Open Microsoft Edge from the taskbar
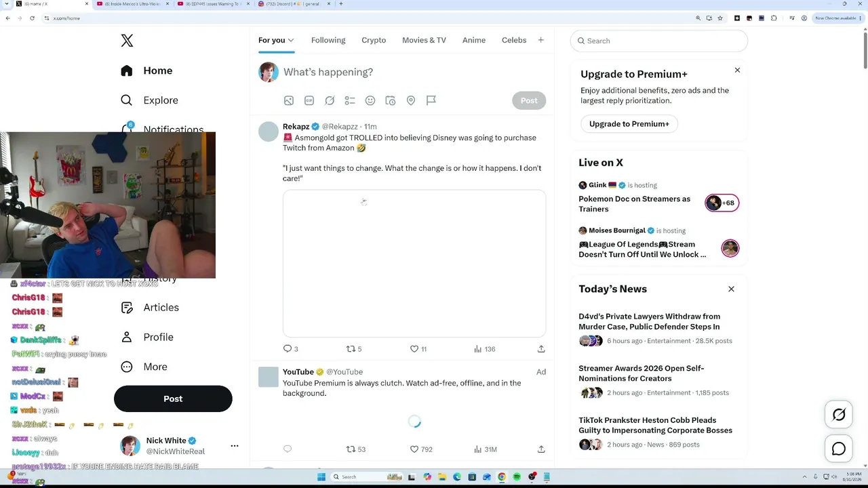 pos(457,477)
